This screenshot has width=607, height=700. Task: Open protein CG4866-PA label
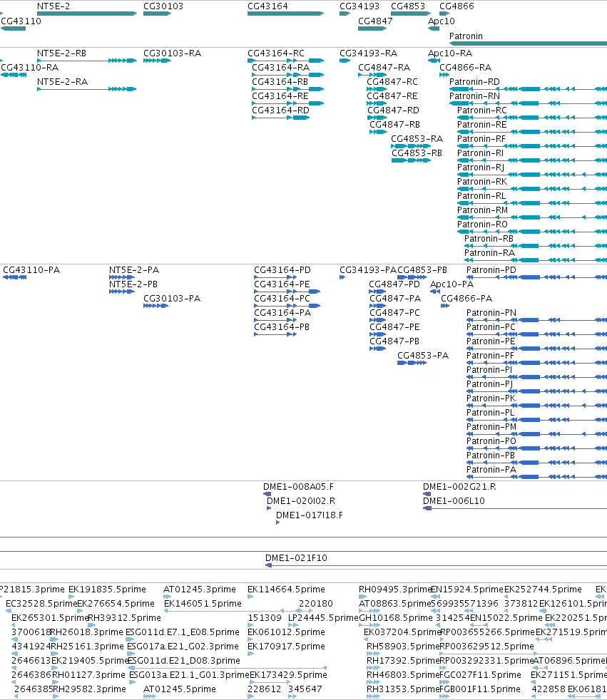[466, 299]
